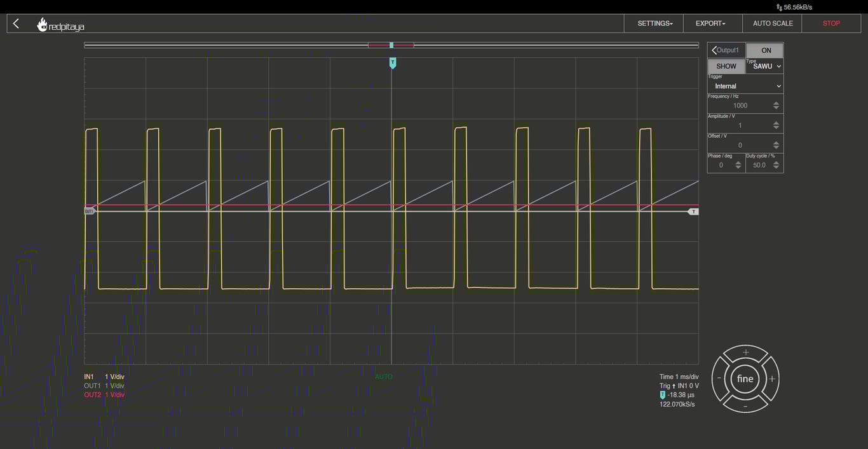Toggle fine adjustment mode in wheel center
The width and height of the screenshot is (868, 449).
click(x=745, y=379)
